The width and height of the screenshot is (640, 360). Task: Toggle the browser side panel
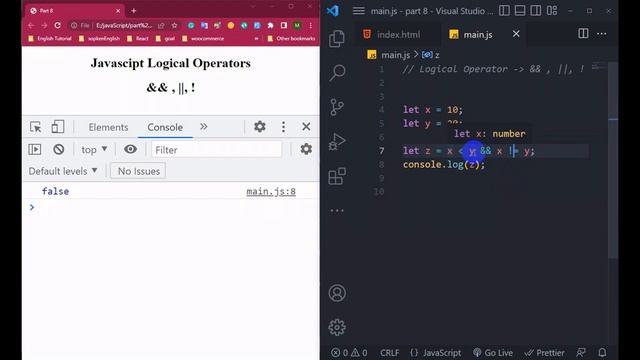tap(284, 25)
